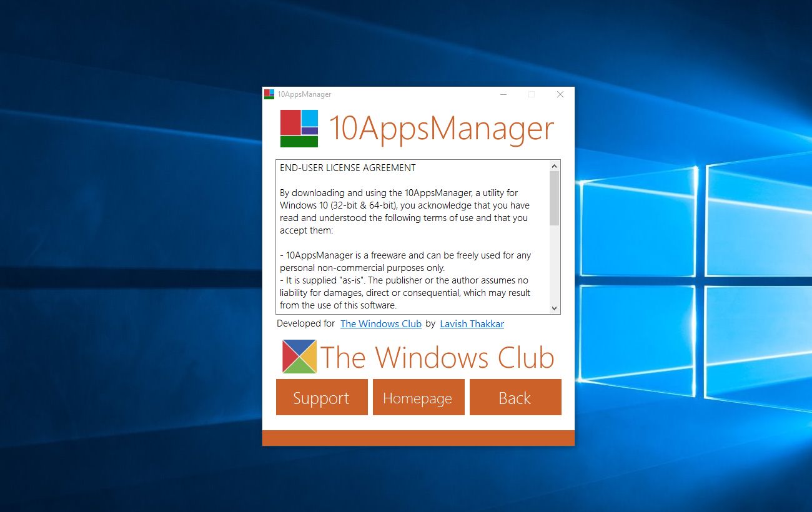
Task: Click the 'Developed for' label
Action: click(x=306, y=323)
